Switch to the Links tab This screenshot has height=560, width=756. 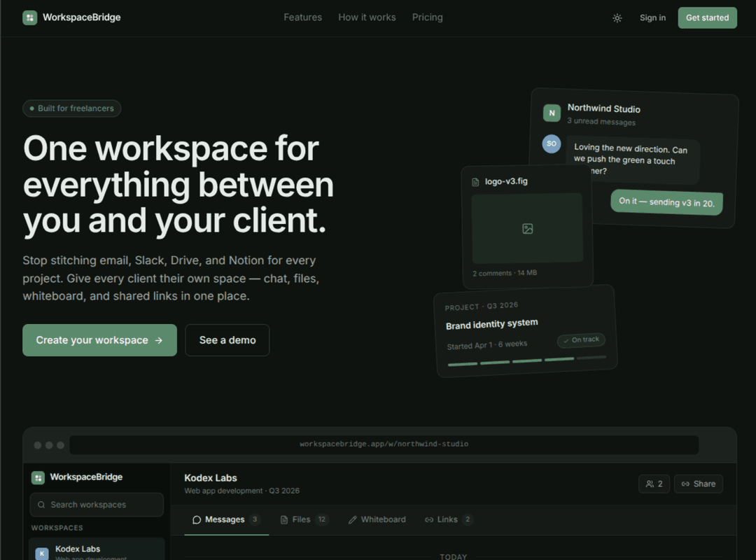coord(449,519)
